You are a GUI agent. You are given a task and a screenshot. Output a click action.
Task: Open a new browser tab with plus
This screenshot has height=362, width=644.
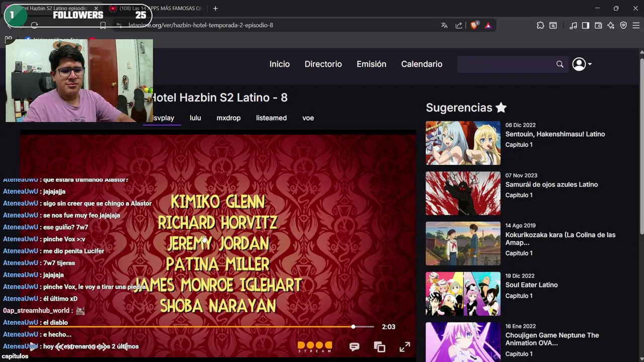[x=215, y=9]
